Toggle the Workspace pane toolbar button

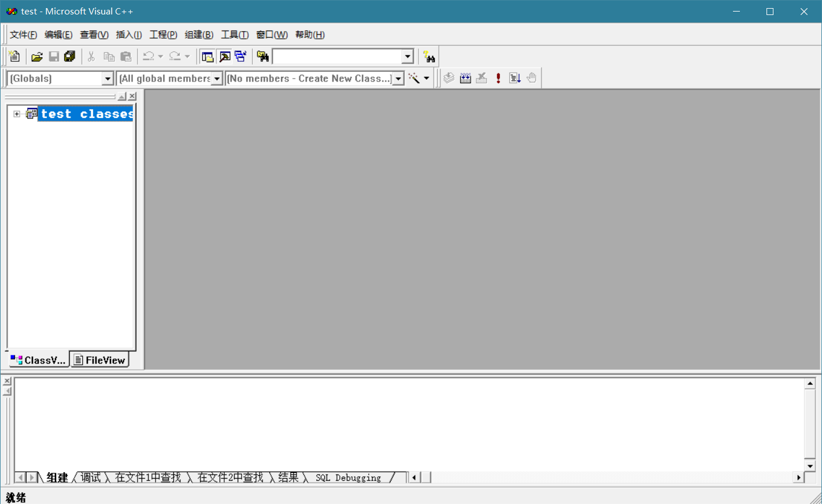[x=207, y=57]
